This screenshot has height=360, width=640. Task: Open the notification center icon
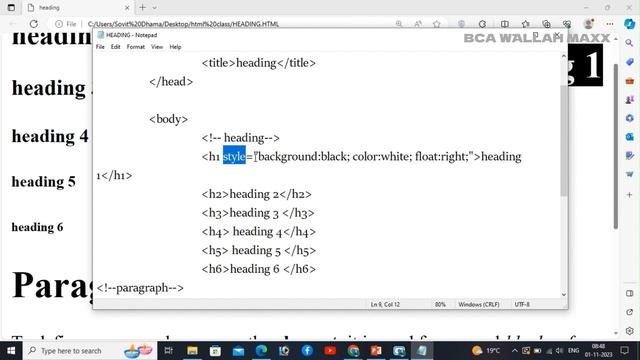click(x=624, y=351)
